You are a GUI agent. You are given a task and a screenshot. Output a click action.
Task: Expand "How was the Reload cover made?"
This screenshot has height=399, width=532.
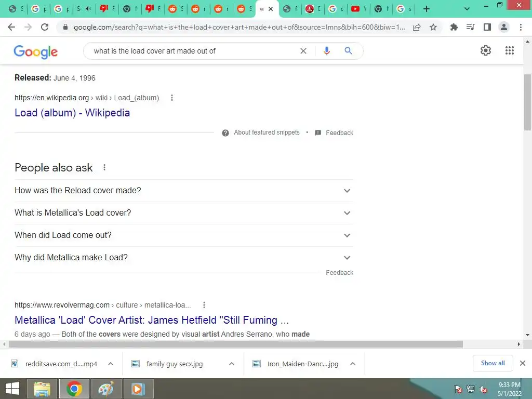(183, 191)
